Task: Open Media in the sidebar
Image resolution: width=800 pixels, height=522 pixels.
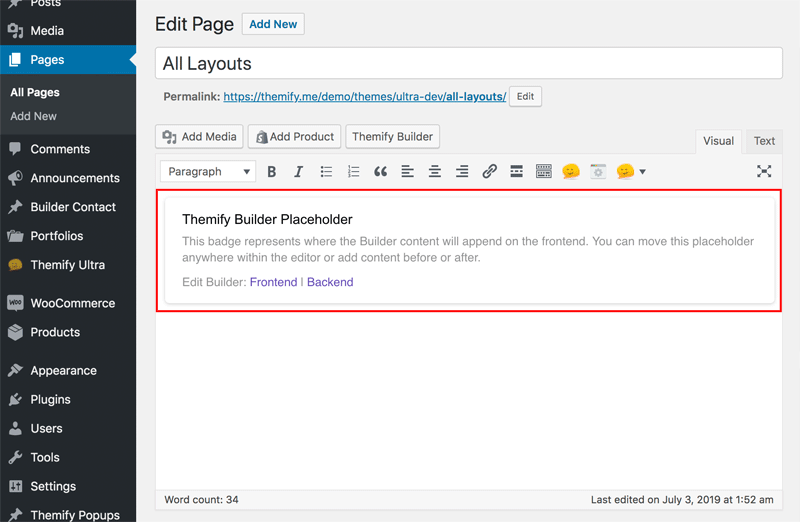Action: tap(68, 31)
